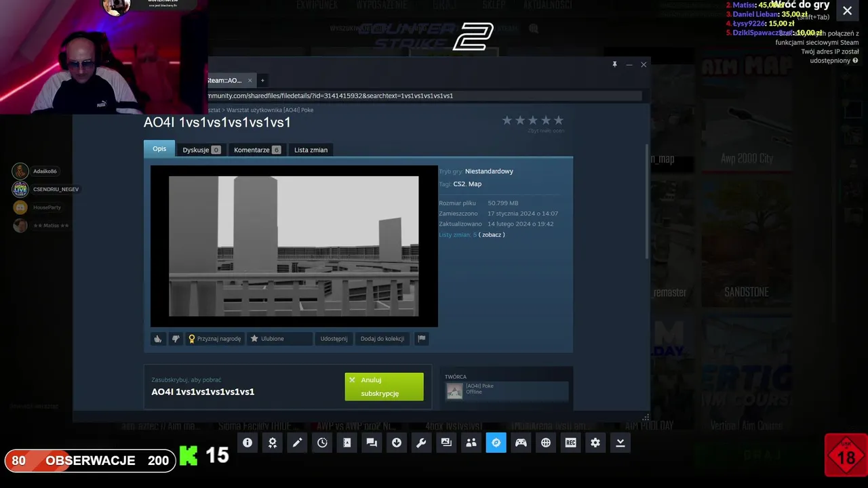The height and width of the screenshot is (488, 868).
Task: Open the friends list icon
Action: click(471, 443)
